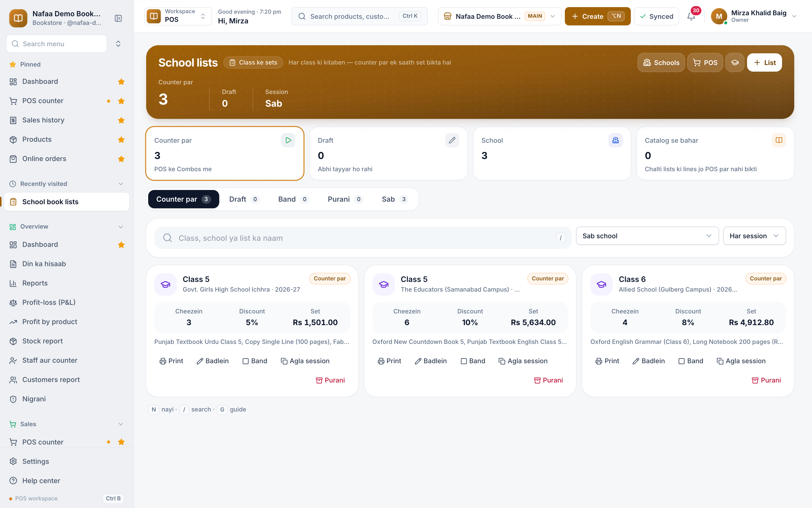Viewport: 812px width, 508px height.
Task: Click the play icon on Counter par card
Action: [288, 140]
